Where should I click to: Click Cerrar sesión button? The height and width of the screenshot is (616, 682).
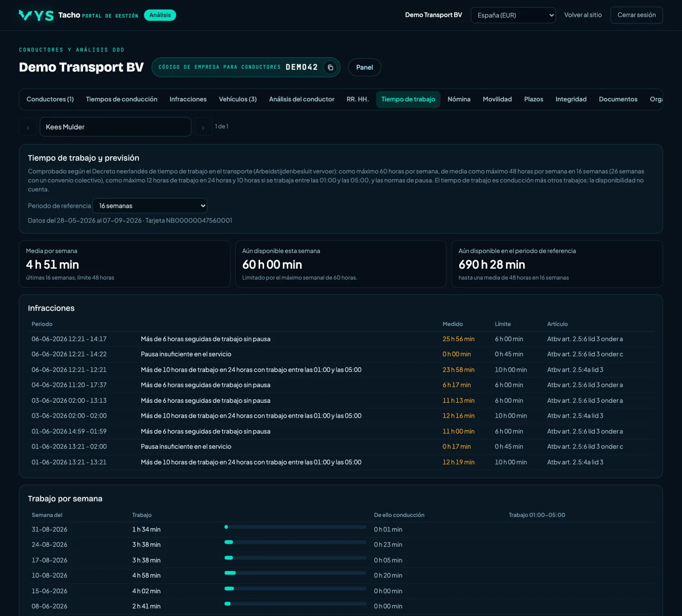point(637,15)
